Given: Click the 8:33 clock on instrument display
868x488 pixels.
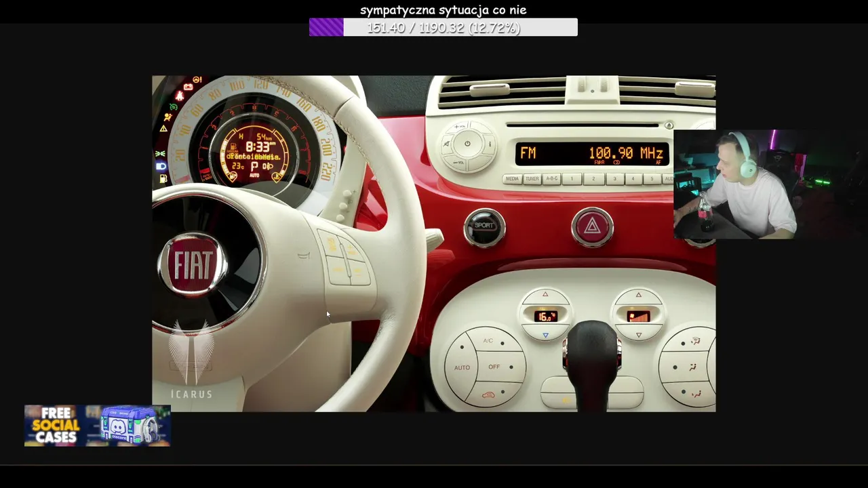Looking at the screenshot, I should point(258,146).
